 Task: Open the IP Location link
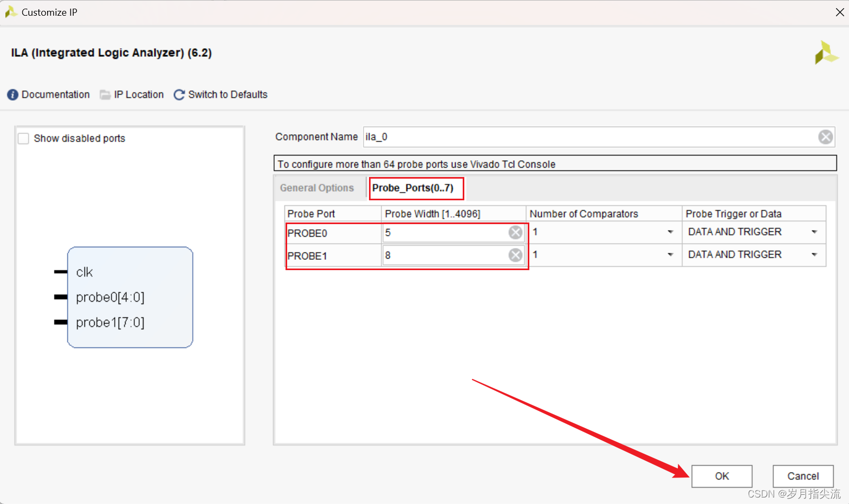coord(139,95)
